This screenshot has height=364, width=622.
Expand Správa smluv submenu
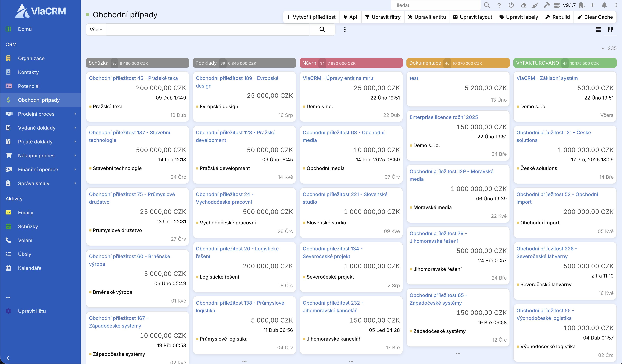coord(75,183)
